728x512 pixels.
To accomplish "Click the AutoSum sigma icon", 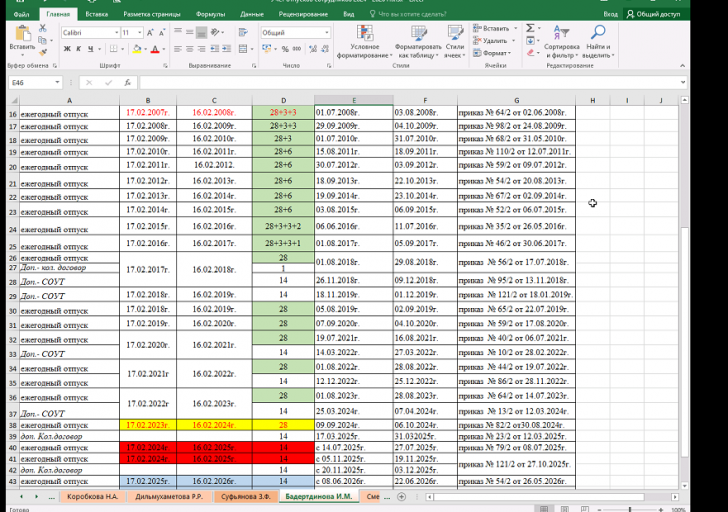I will [530, 28].
